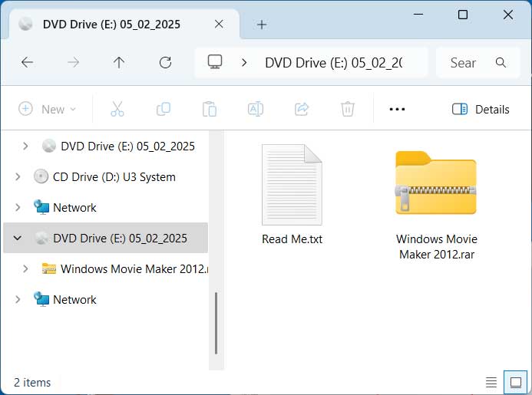Click the disc icon in window tab
The width and height of the screenshot is (532, 395).
tap(25, 24)
